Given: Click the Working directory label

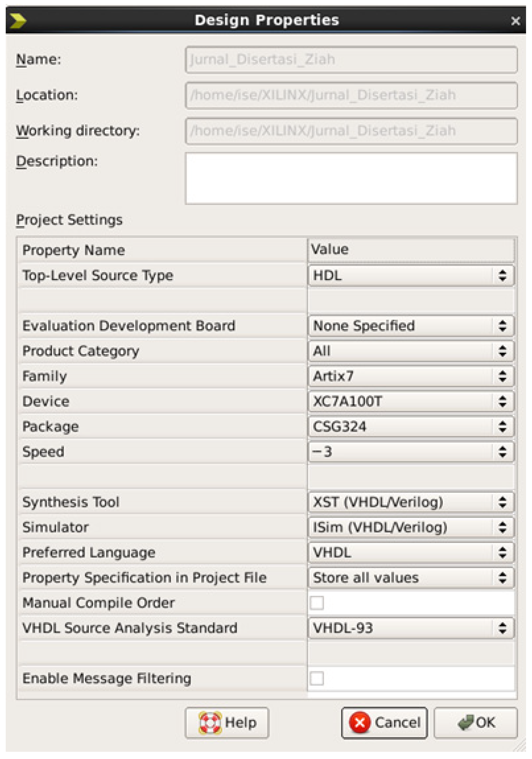Looking at the screenshot, I should point(78,131).
